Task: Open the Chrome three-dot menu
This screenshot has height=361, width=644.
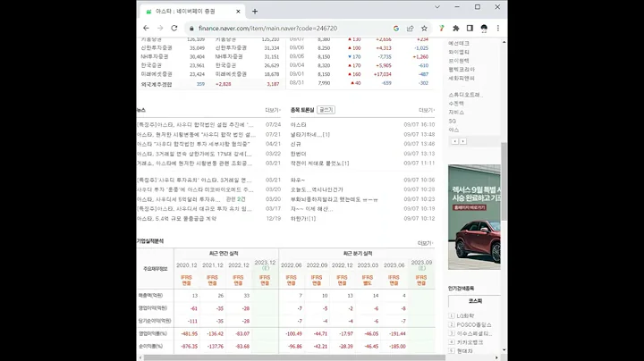Action: pyautogui.click(x=498, y=29)
